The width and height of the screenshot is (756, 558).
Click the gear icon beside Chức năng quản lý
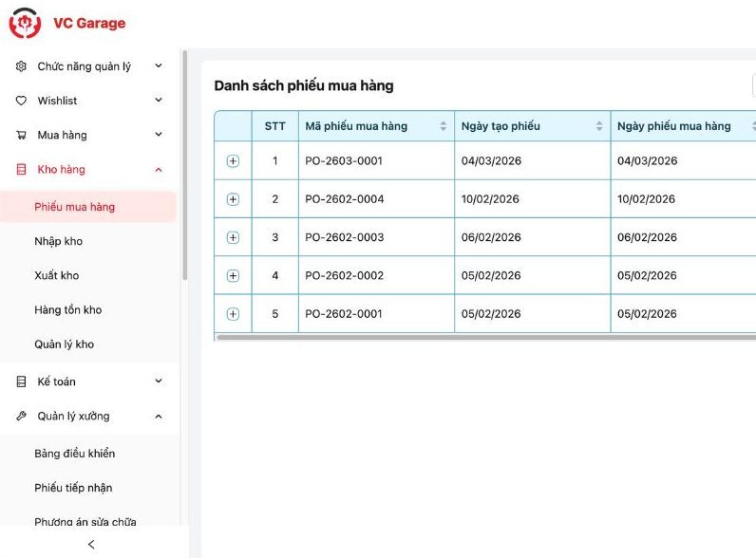tap(22, 66)
